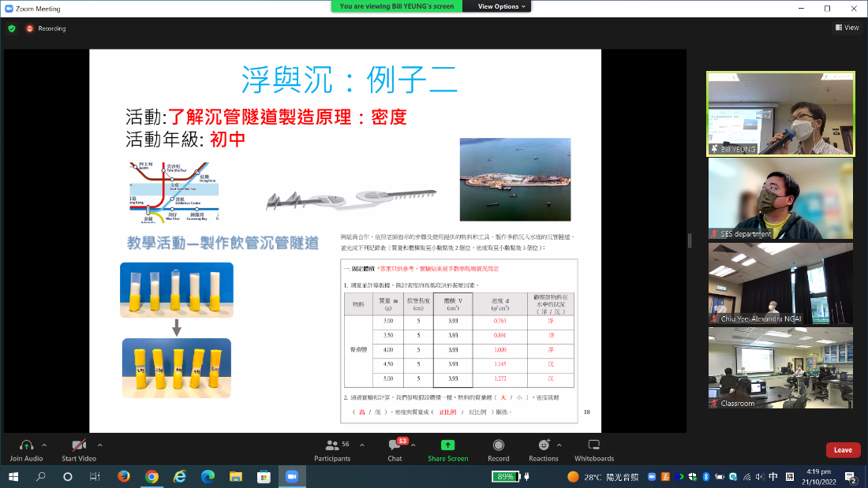Toggle the side panel divider handle

(x=691, y=240)
